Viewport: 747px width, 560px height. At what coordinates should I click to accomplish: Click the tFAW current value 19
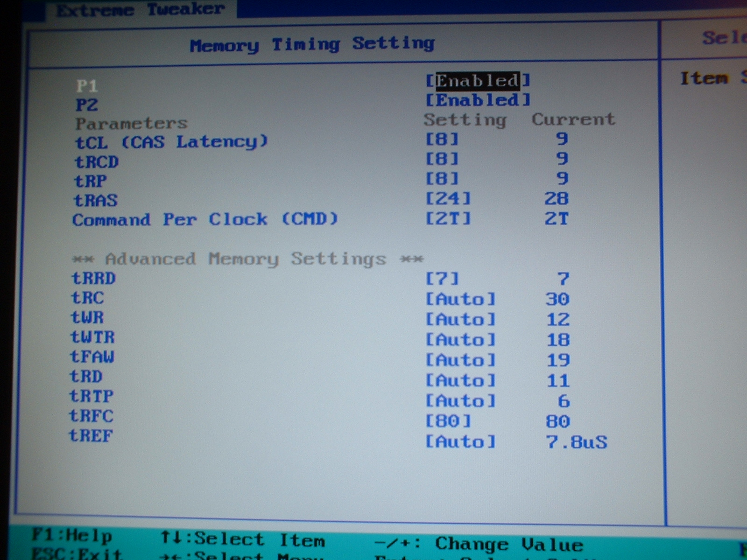coord(558,360)
